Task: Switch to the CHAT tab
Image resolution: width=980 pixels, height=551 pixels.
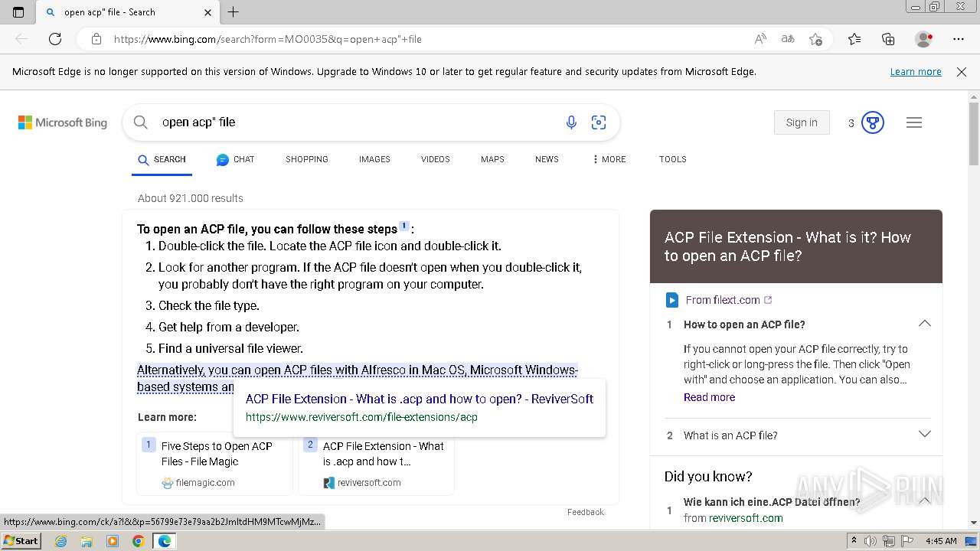Action: tap(235, 159)
